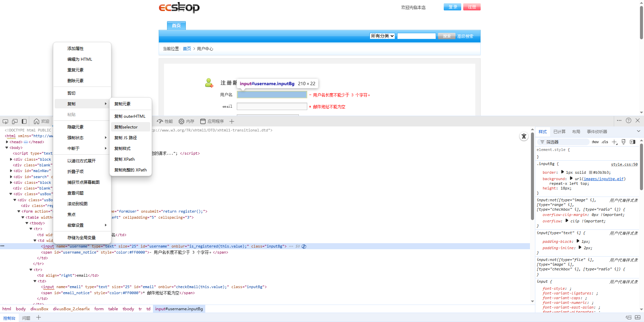
Task: Choose 复制元素 in the submenu
Action: point(131,104)
